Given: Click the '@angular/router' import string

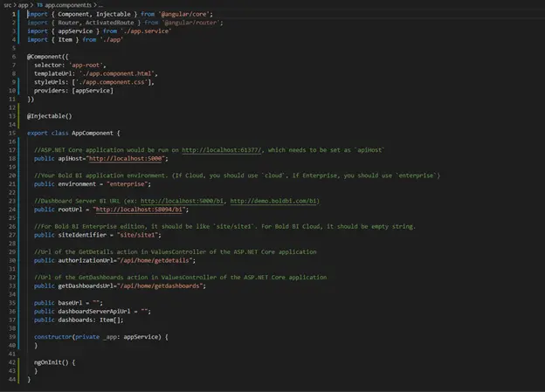Looking at the screenshot, I should [x=190, y=23].
